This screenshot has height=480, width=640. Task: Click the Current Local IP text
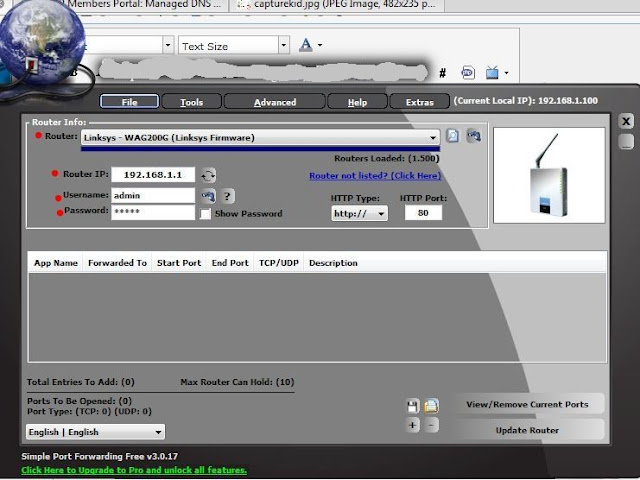(526, 101)
